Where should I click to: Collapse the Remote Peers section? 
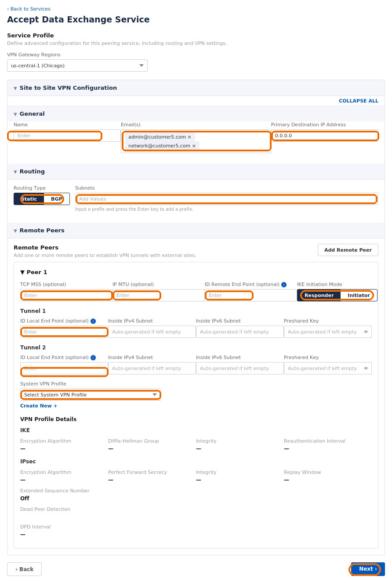click(x=15, y=231)
